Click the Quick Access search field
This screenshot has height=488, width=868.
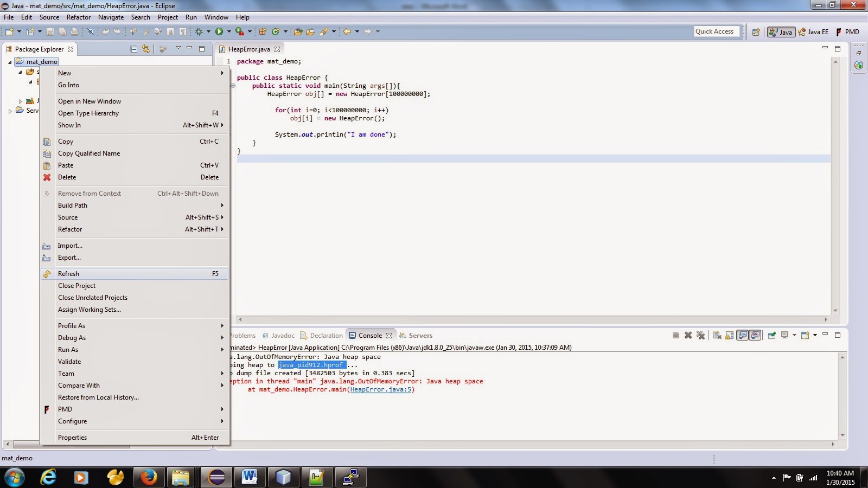tap(715, 31)
